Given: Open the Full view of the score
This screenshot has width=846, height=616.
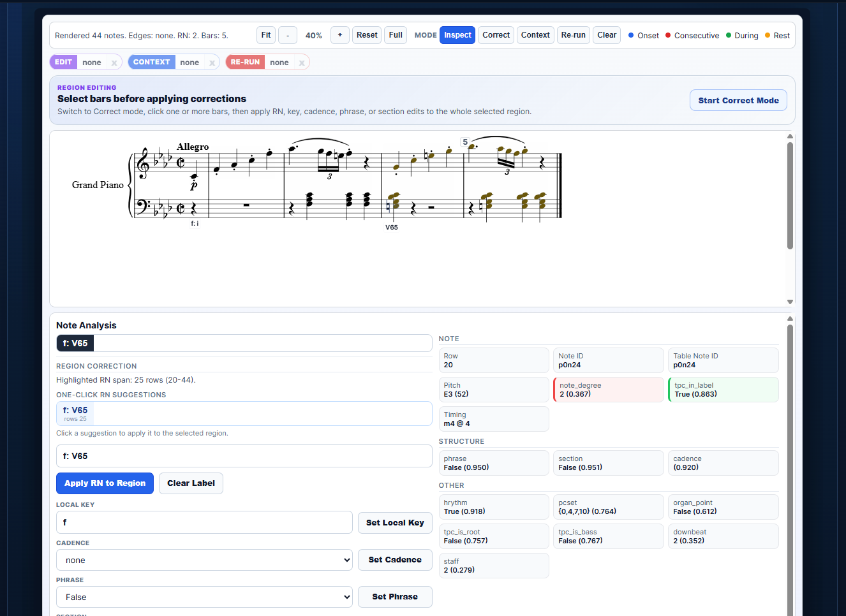Looking at the screenshot, I should tap(396, 35).
